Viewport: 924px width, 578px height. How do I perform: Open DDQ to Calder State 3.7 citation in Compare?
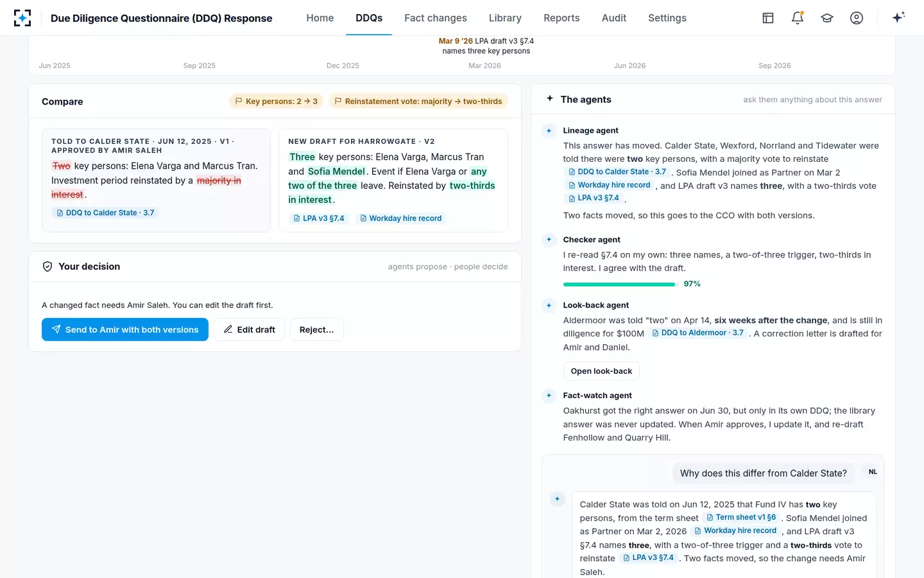[105, 213]
